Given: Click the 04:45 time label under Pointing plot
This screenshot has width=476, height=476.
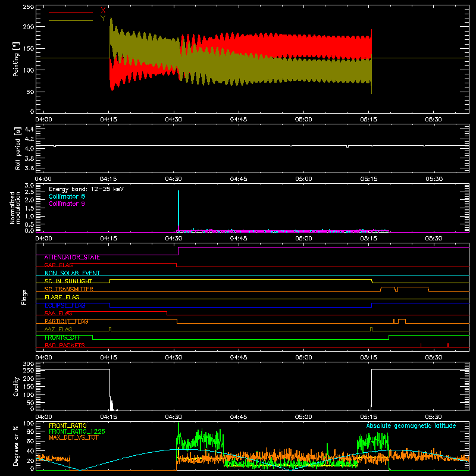Looking at the screenshot, I should point(239,120).
